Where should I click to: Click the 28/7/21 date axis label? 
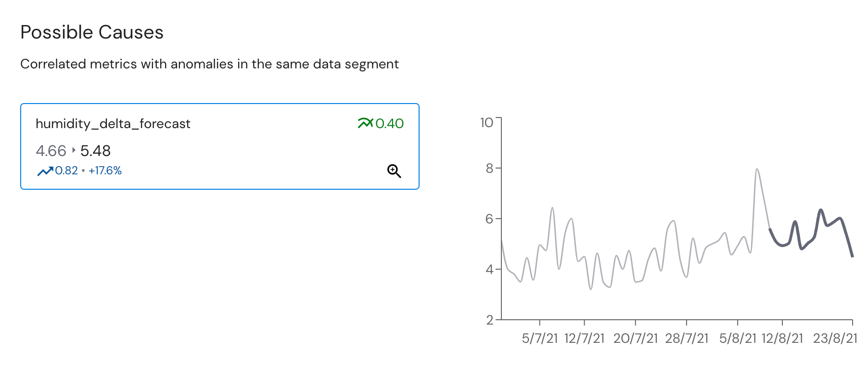[x=687, y=338]
